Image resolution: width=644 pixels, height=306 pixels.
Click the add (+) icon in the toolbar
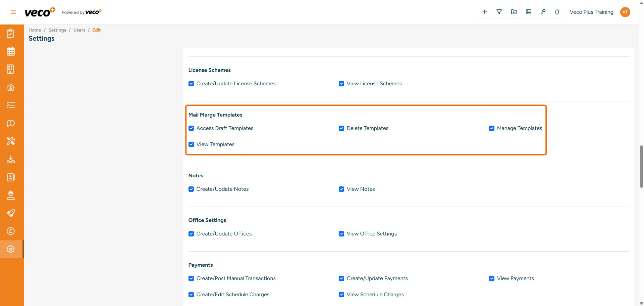pyautogui.click(x=484, y=12)
